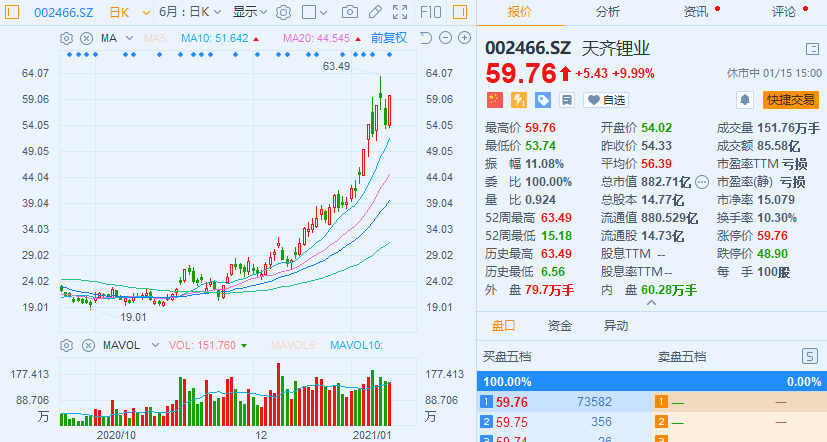Open chart settings gear in top toolbar
The width and height of the screenshot is (827, 442).
283,12
